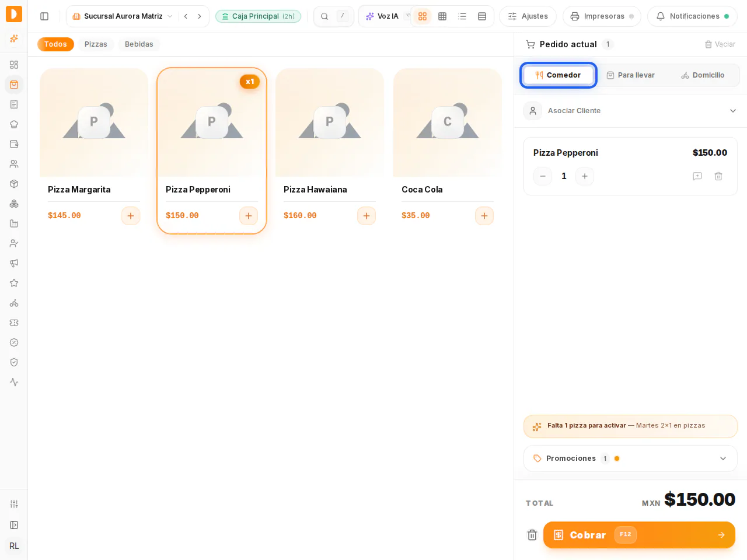Open the bicycle delivery icon in sidebar

coord(14,303)
